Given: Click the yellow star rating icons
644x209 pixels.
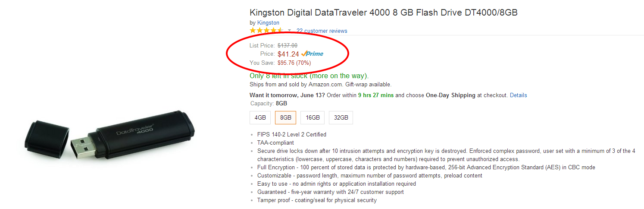Looking at the screenshot, I should pos(266,31).
